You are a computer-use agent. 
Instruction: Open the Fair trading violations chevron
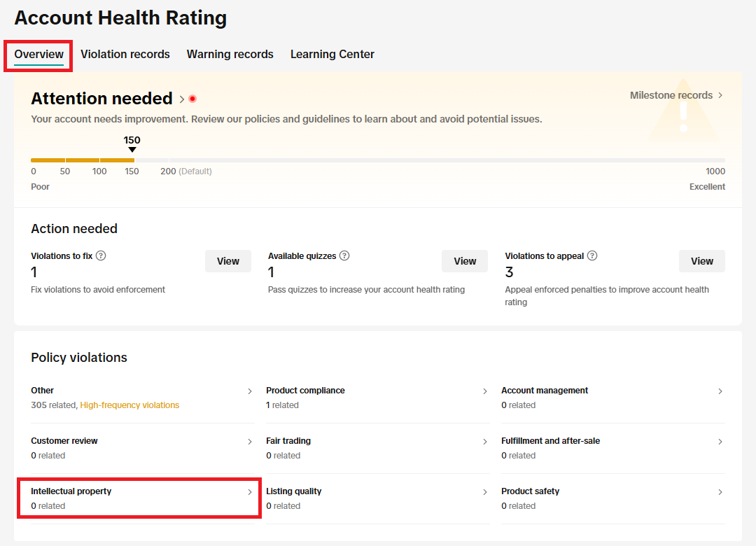pos(485,442)
